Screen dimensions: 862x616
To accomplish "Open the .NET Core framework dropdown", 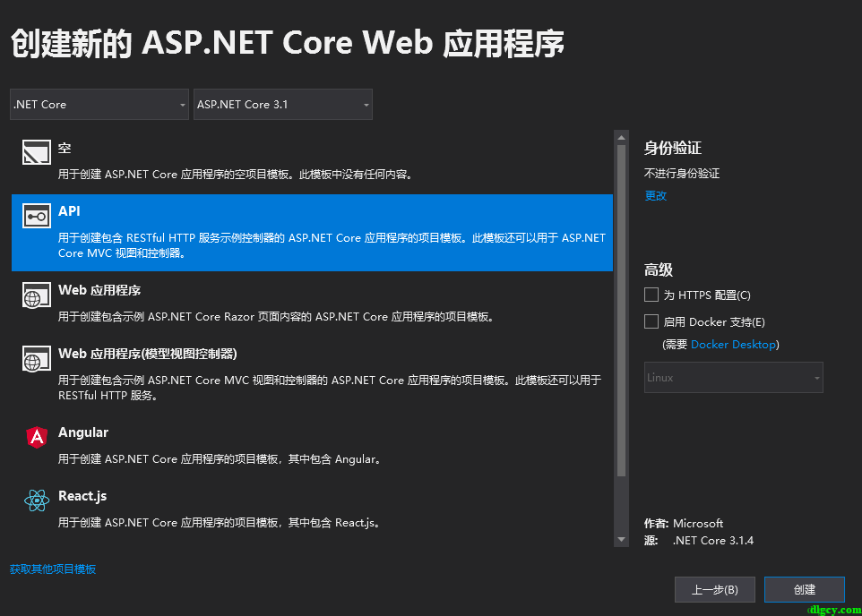I will click(x=99, y=105).
